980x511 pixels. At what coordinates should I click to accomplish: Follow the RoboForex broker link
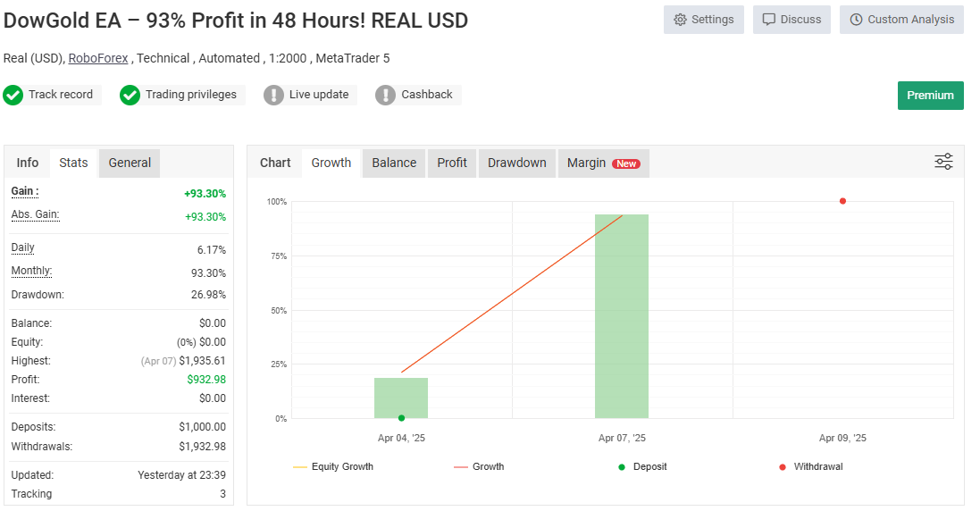(x=98, y=58)
